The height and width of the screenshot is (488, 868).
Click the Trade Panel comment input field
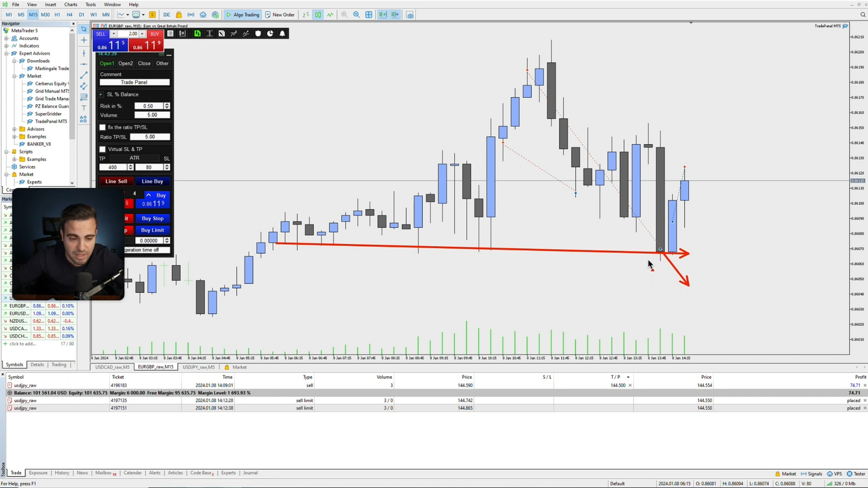[133, 82]
